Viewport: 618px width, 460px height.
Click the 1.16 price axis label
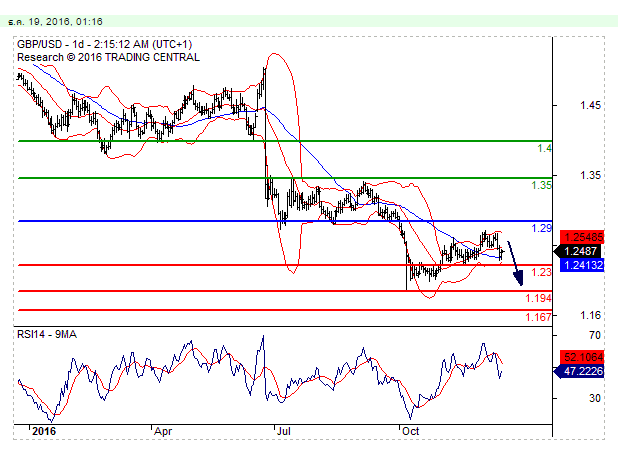[x=590, y=315]
